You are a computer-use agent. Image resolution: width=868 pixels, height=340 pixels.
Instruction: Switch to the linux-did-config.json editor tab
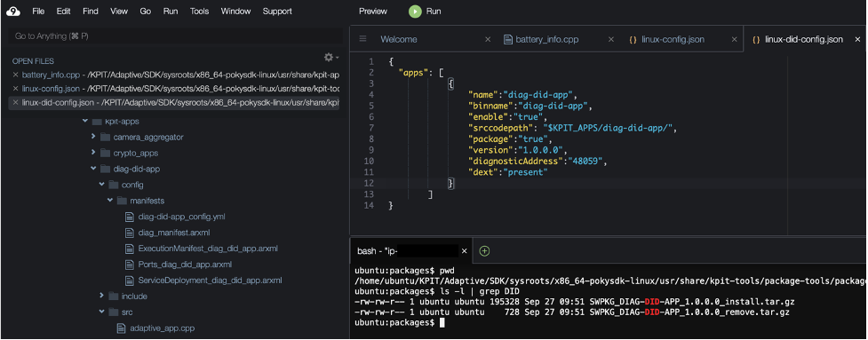pos(804,39)
